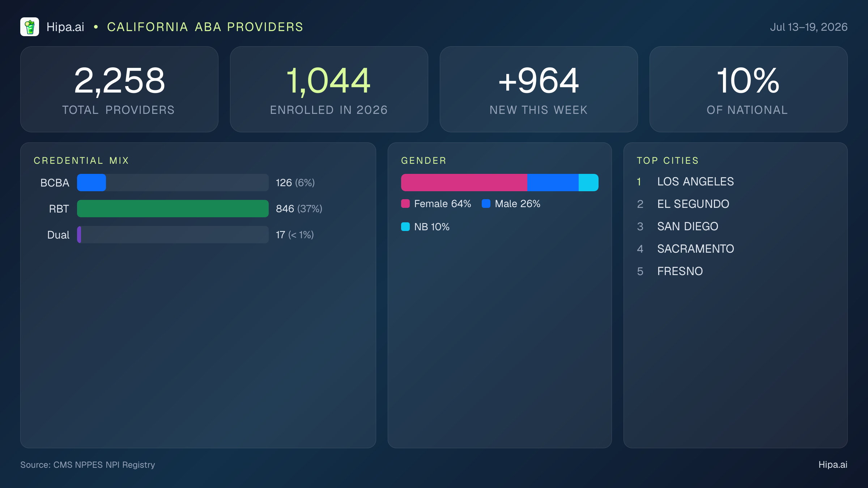Screen dimensions: 868x488
Task: Select San Diego in top cities list
Action: point(688,226)
